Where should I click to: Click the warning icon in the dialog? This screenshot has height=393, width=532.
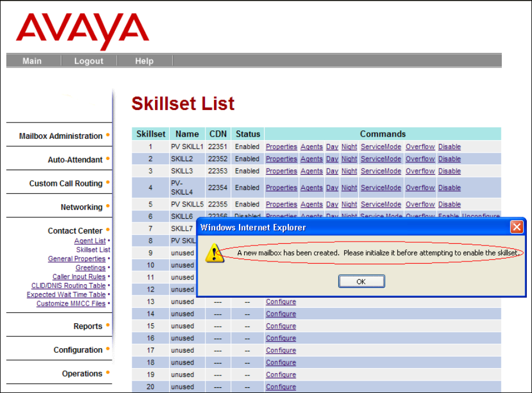pos(214,252)
